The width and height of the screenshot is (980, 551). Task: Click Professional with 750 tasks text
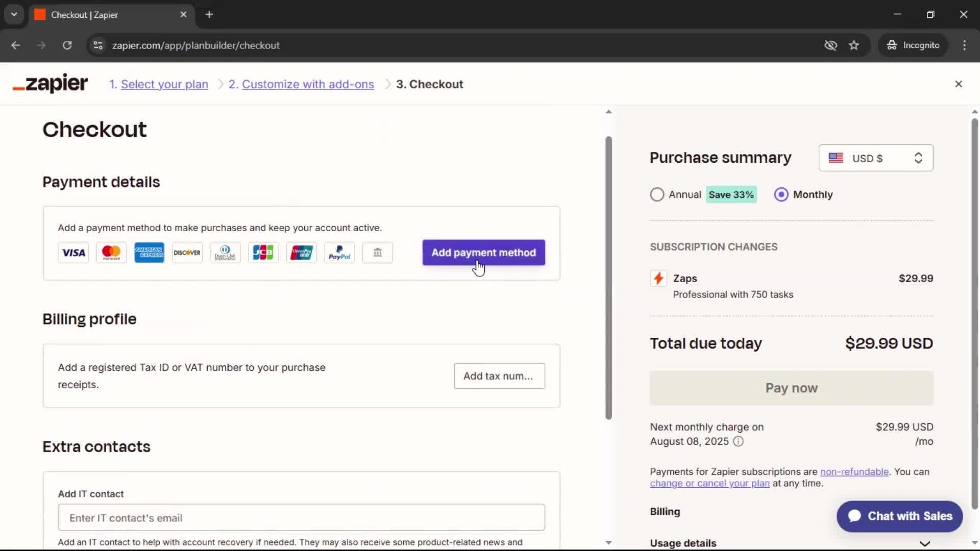pyautogui.click(x=733, y=295)
